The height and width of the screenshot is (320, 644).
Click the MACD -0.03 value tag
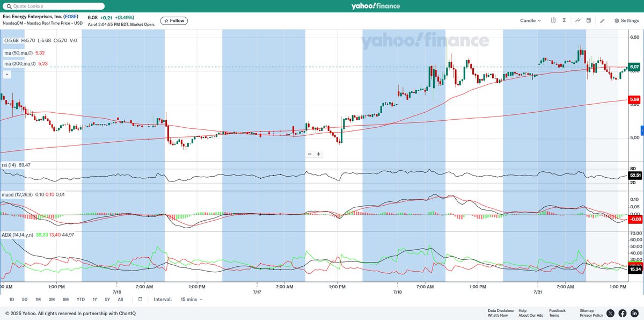634,219
